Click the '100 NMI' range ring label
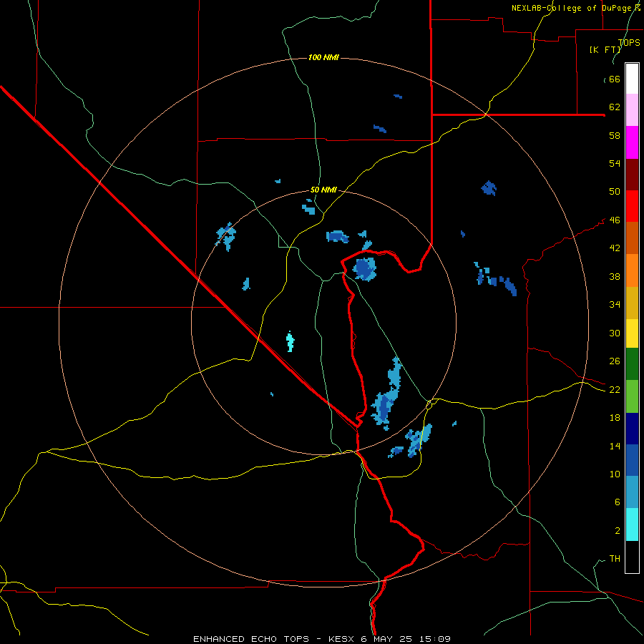 click(x=323, y=57)
